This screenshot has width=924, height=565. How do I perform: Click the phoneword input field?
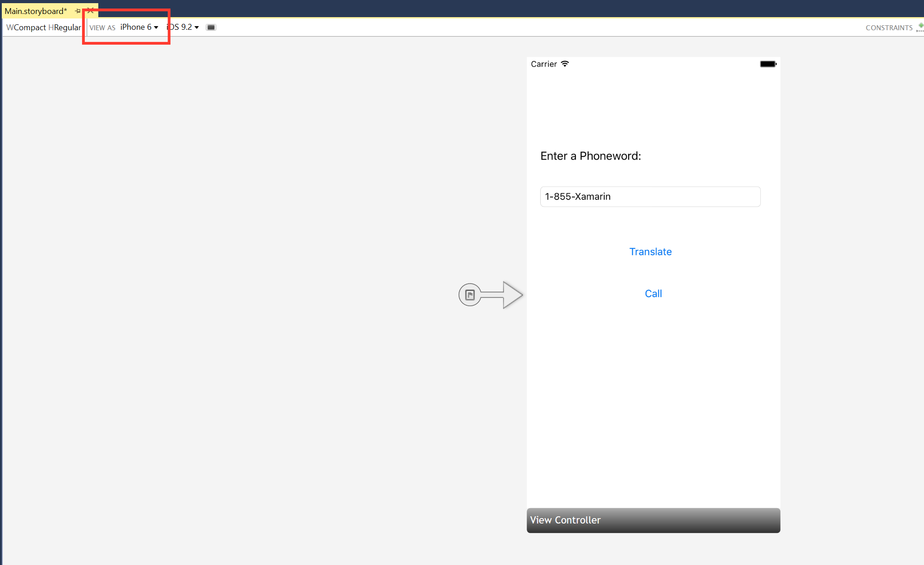coord(649,196)
